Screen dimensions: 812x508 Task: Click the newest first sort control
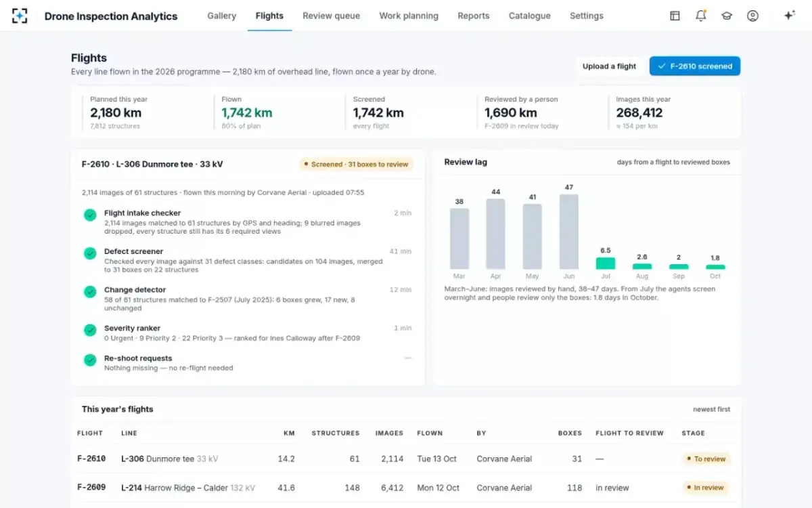click(711, 409)
